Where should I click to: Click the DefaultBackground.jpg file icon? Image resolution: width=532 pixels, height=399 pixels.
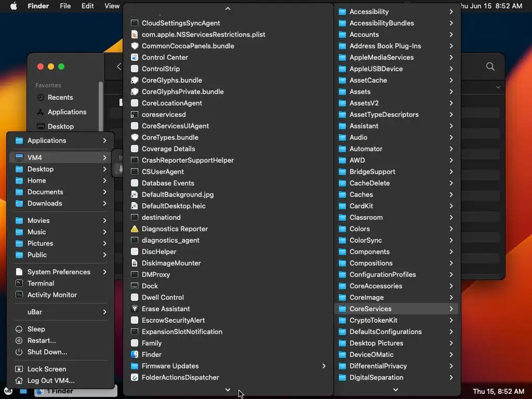point(135,194)
